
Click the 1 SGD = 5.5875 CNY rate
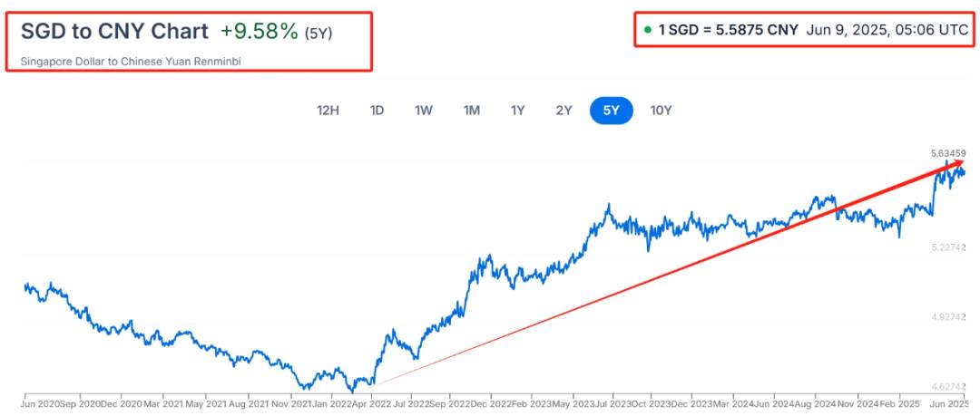pyautogui.click(x=729, y=29)
